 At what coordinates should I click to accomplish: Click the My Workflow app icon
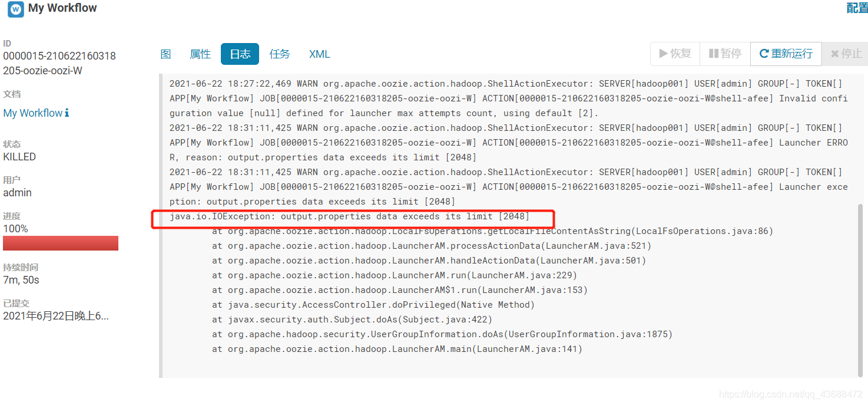(x=16, y=9)
